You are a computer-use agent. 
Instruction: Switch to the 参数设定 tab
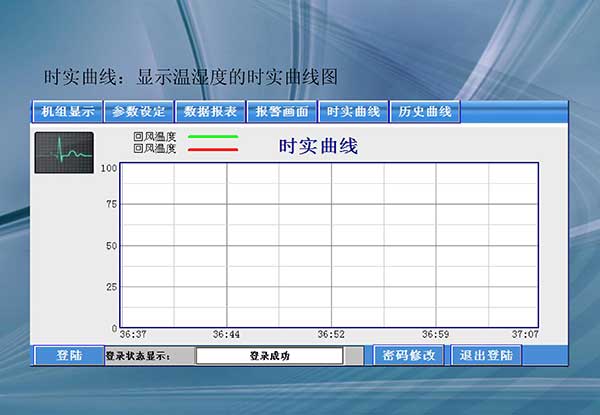139,112
